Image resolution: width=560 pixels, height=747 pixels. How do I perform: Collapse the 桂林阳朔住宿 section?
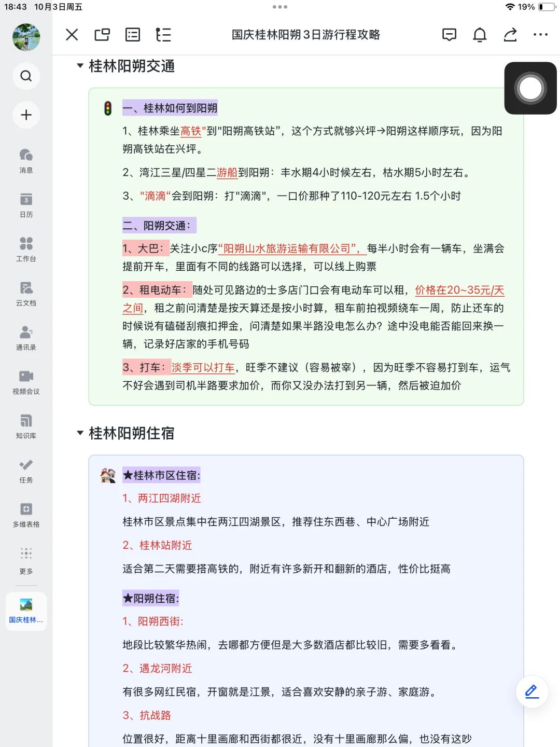click(x=80, y=432)
